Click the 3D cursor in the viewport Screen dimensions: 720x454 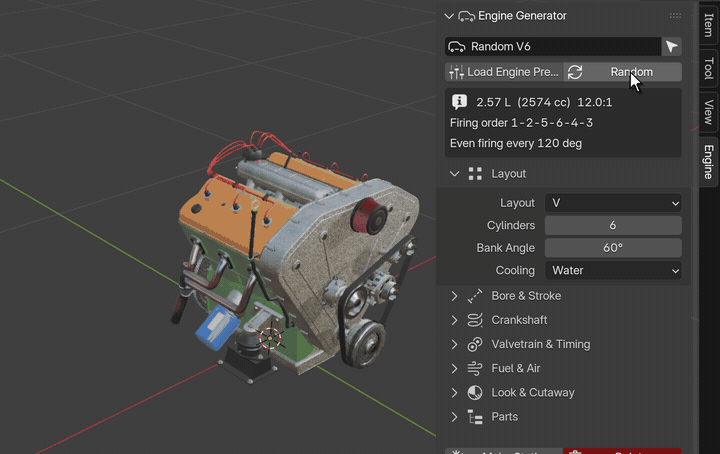click(x=270, y=338)
